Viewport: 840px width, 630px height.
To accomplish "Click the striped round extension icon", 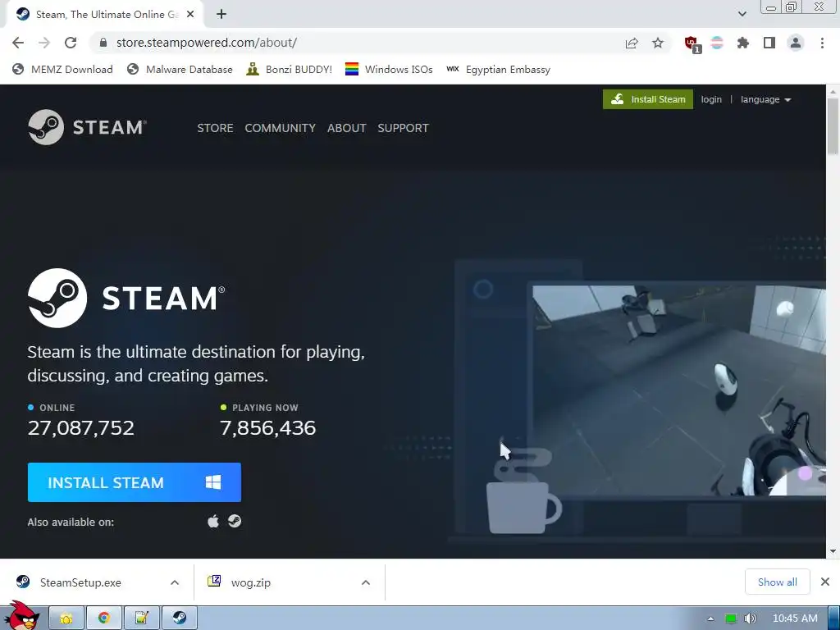I will [717, 43].
